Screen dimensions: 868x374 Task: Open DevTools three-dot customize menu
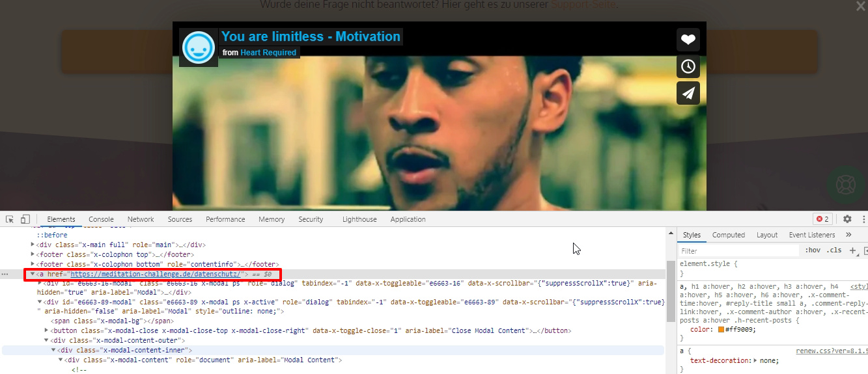point(863,219)
